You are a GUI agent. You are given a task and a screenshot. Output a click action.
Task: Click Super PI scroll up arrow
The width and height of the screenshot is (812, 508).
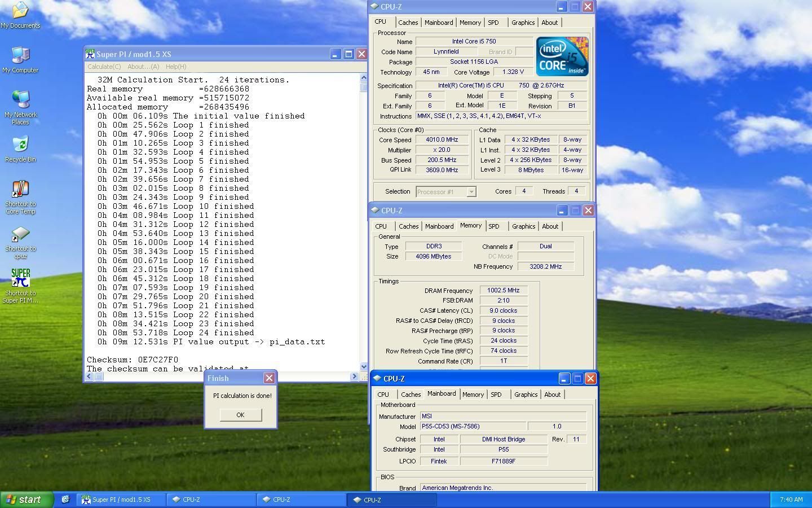pos(364,78)
